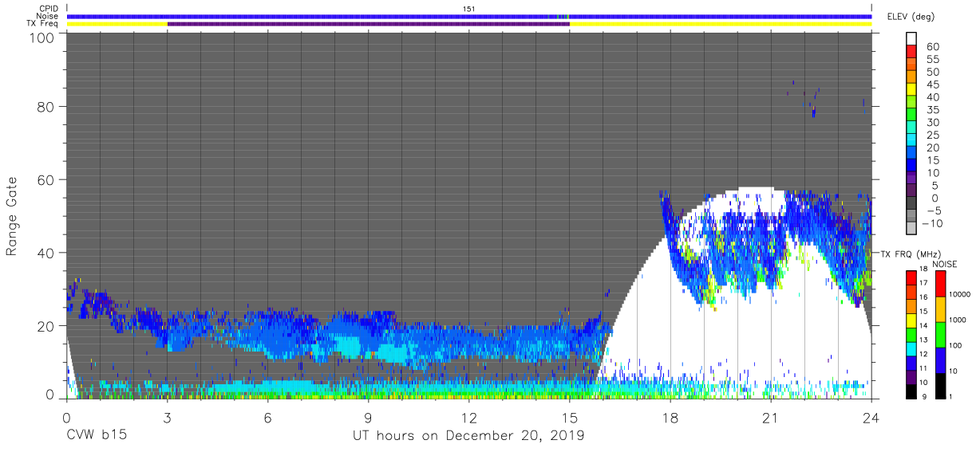Screen dimensions: 980x452
Task: Click the 'Noise' row label at top left
Action: (x=49, y=16)
